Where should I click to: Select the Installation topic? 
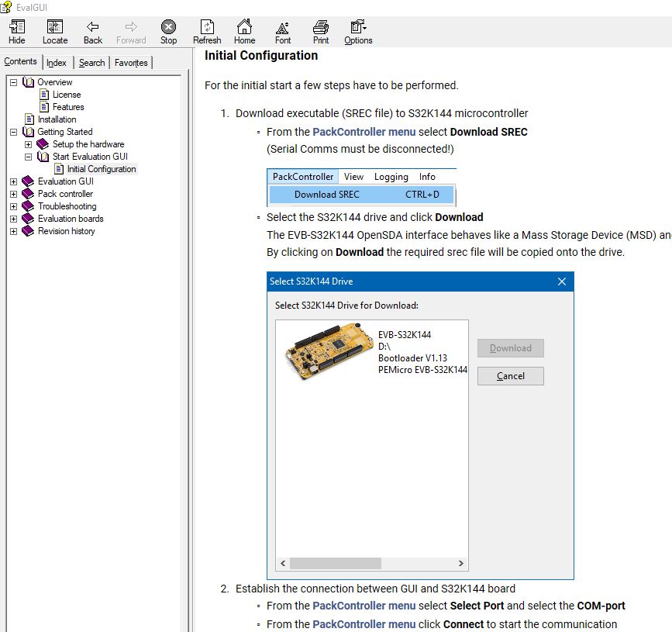tap(56, 119)
